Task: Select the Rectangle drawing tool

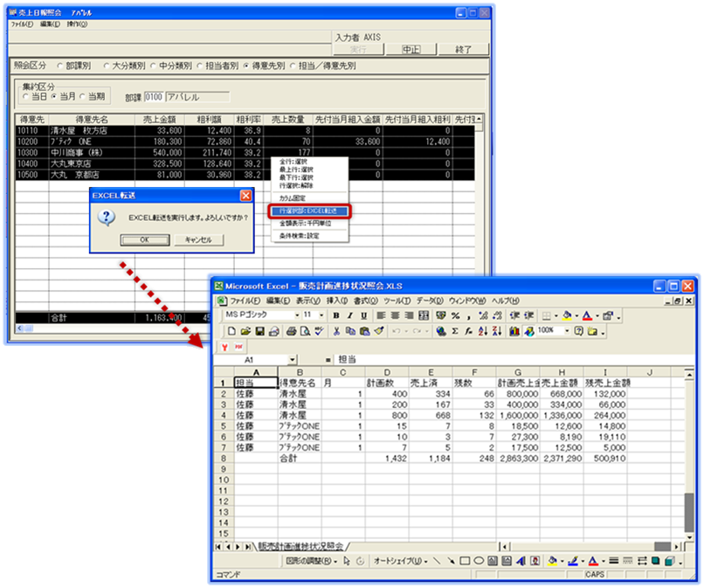Action: click(466, 560)
